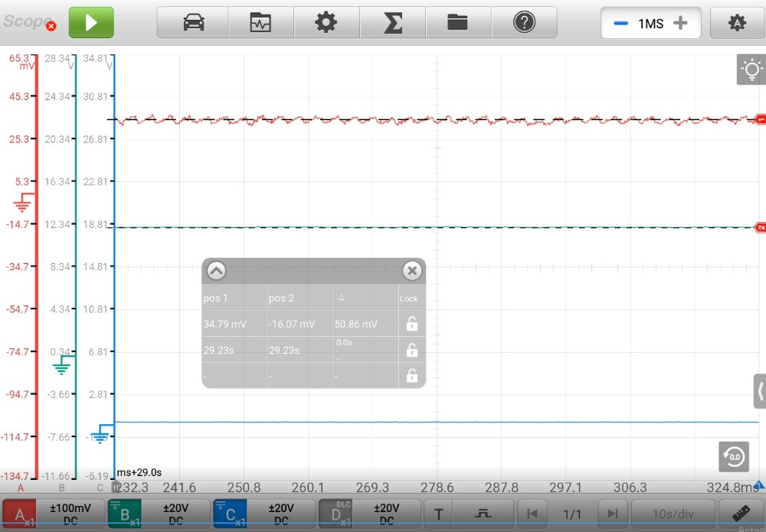Tap the auto setup gear icon
Image resolution: width=766 pixels, height=532 pixels.
[737, 24]
